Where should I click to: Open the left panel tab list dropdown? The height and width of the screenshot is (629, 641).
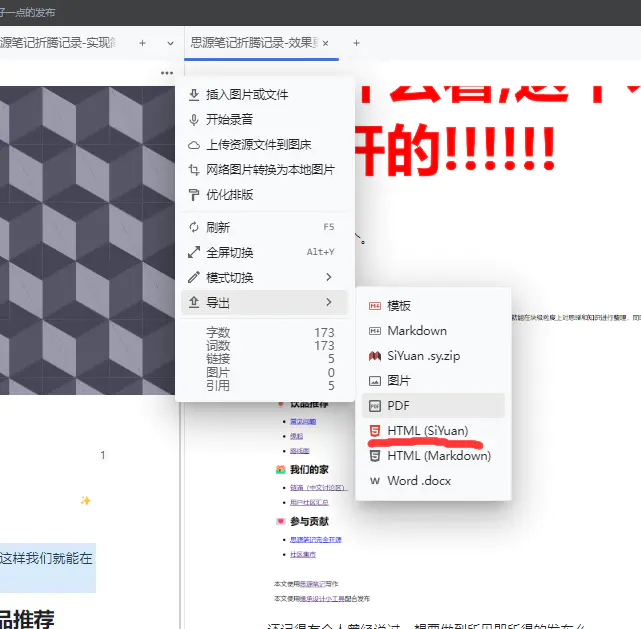point(170,43)
